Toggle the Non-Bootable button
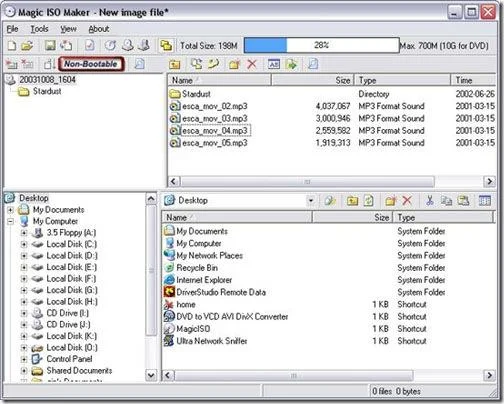Image resolution: width=504 pixels, height=404 pixels. (91, 64)
